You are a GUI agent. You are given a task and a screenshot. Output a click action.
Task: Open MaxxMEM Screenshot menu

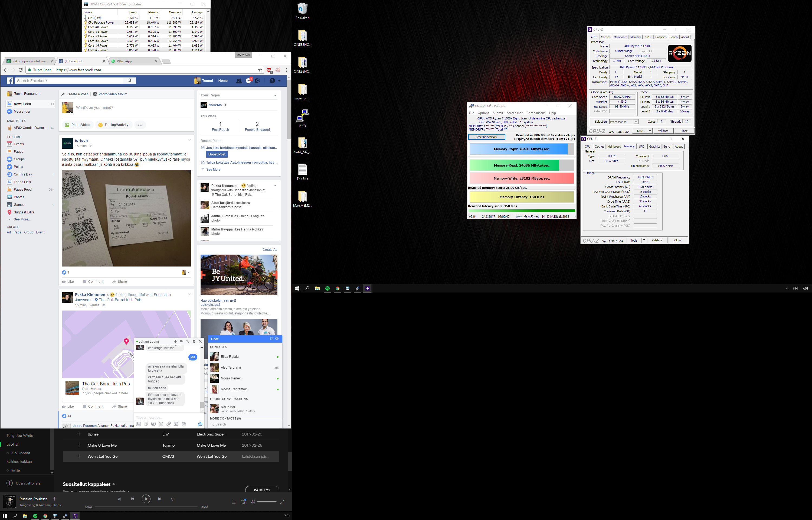click(515, 113)
